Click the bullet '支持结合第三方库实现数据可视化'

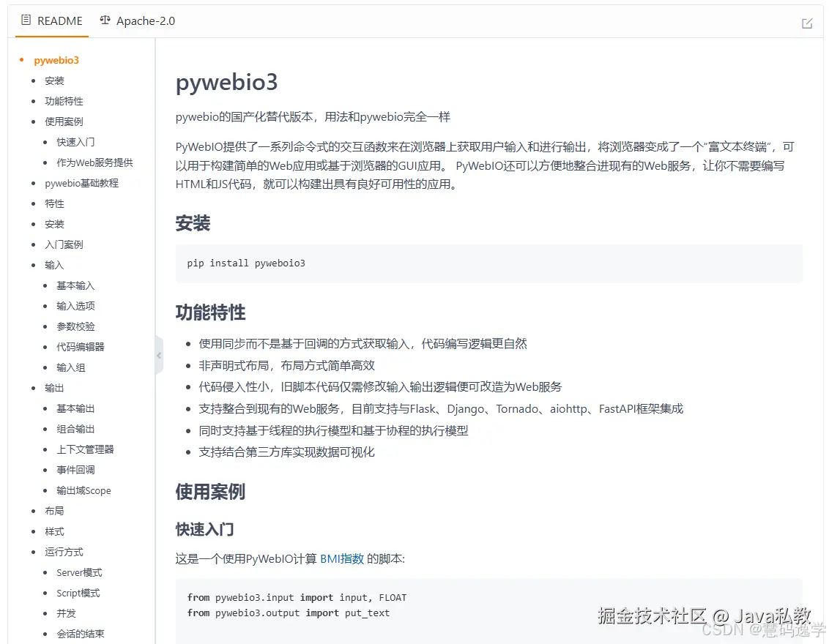[x=286, y=452]
